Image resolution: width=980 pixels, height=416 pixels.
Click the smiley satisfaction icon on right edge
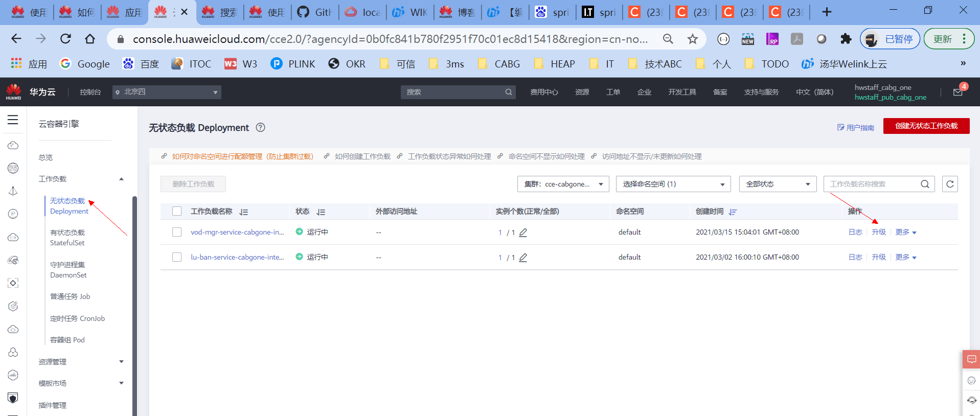click(x=972, y=381)
